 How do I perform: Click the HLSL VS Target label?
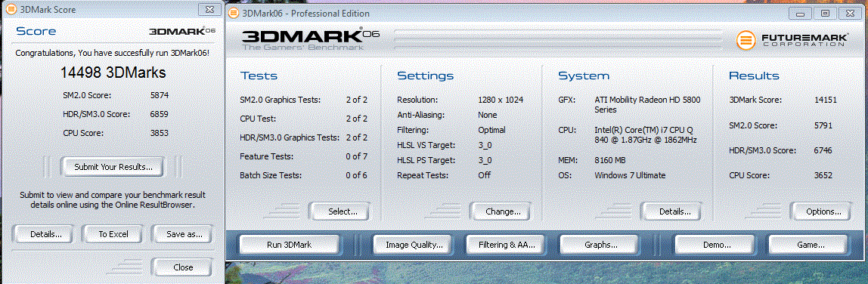pos(426,145)
